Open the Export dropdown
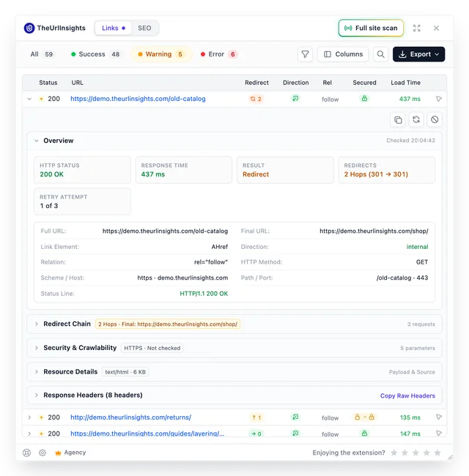The width and height of the screenshot is (469, 476). click(418, 54)
